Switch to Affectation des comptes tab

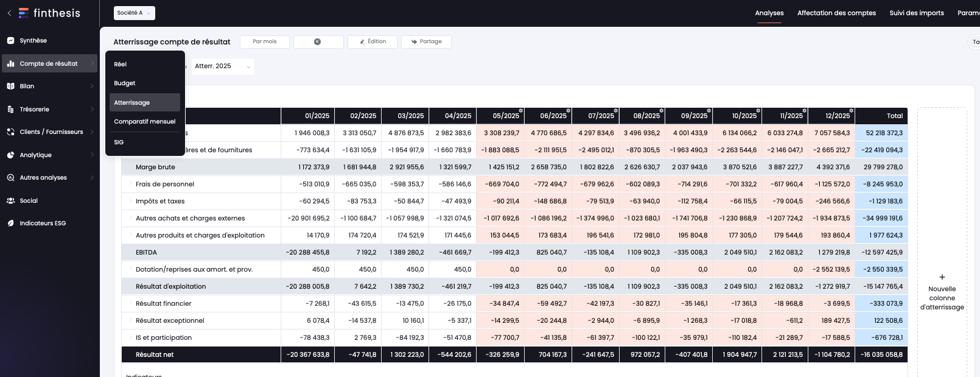click(x=836, y=13)
